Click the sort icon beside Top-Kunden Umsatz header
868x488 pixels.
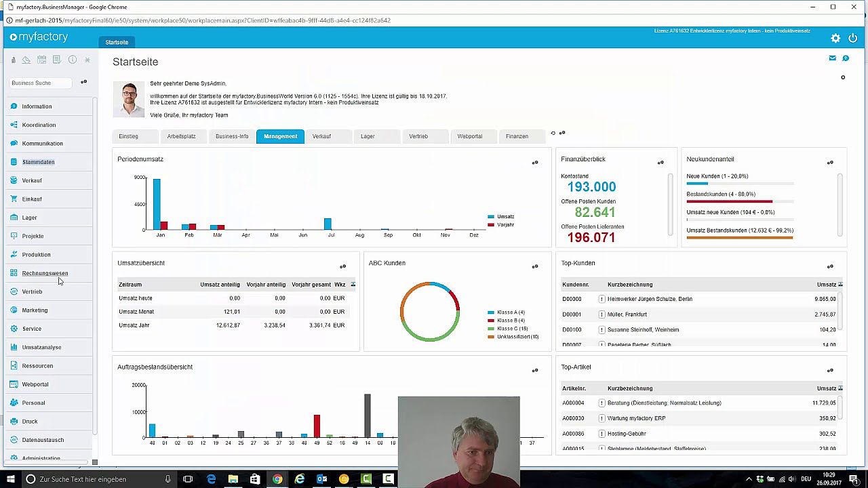point(840,285)
